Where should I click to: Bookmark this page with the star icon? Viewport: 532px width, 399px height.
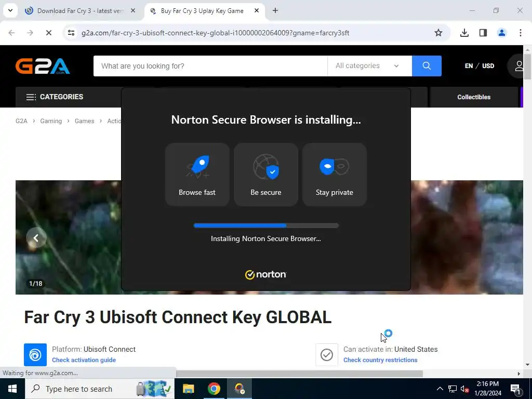[x=438, y=33]
